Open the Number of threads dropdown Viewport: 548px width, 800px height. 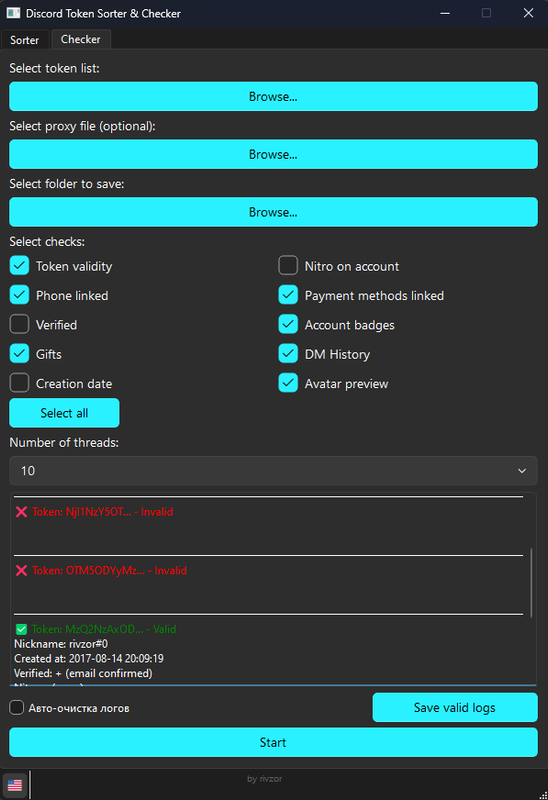(x=273, y=470)
